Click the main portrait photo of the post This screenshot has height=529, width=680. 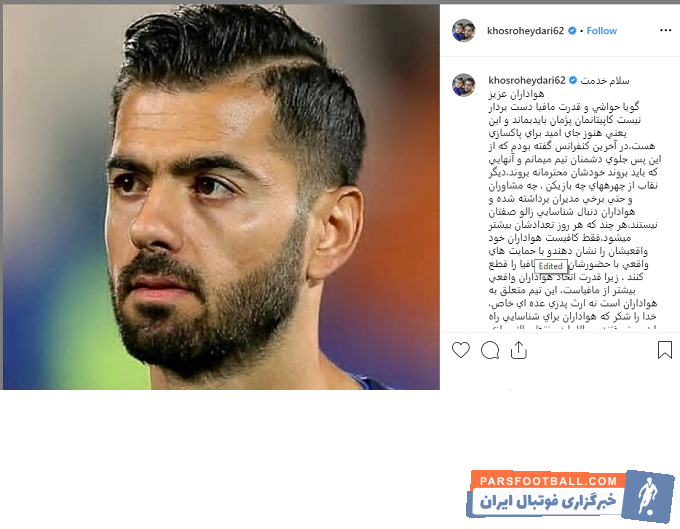(x=221, y=197)
